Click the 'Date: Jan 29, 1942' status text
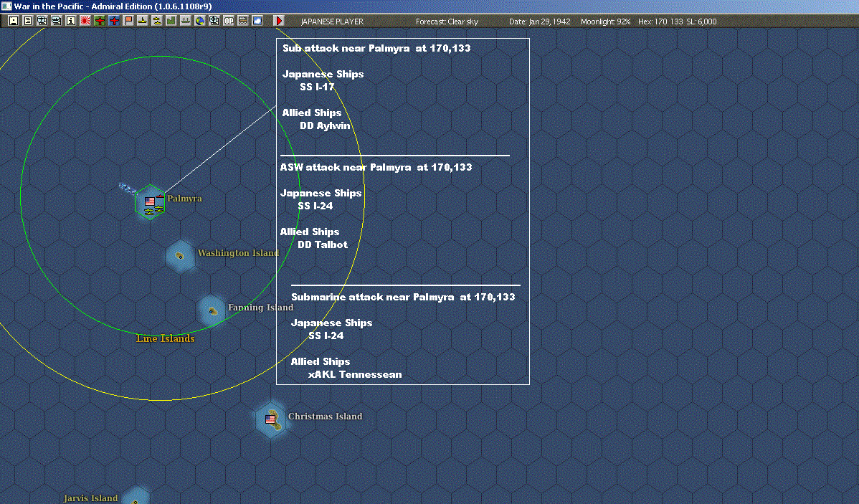 (x=540, y=22)
